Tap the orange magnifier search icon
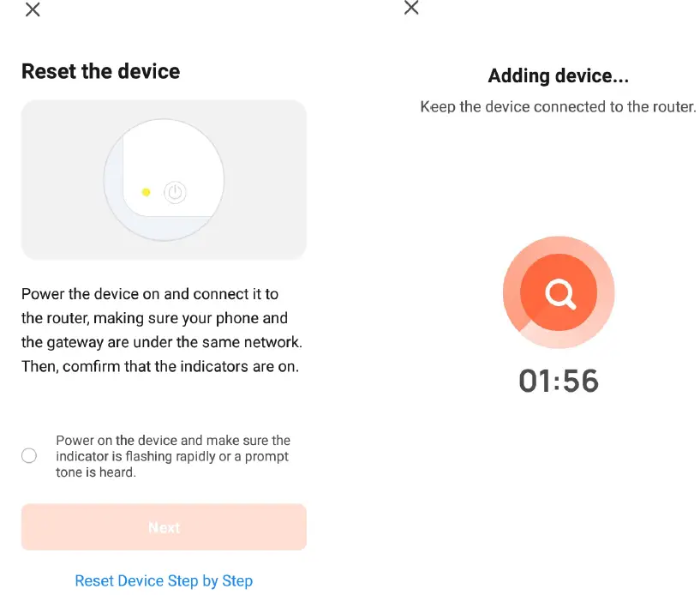This screenshot has width=700, height=595. pyautogui.click(x=559, y=292)
